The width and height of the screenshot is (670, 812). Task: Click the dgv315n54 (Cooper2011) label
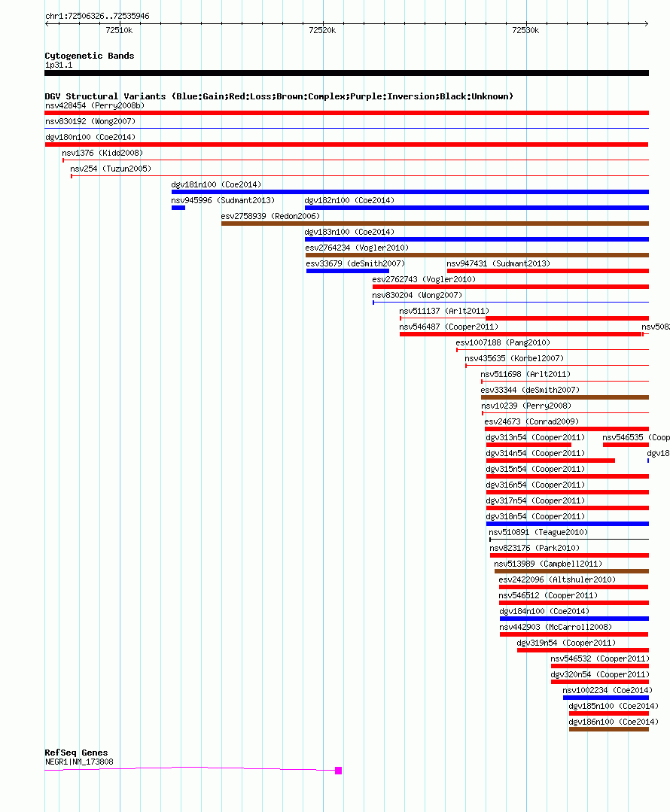click(535, 469)
